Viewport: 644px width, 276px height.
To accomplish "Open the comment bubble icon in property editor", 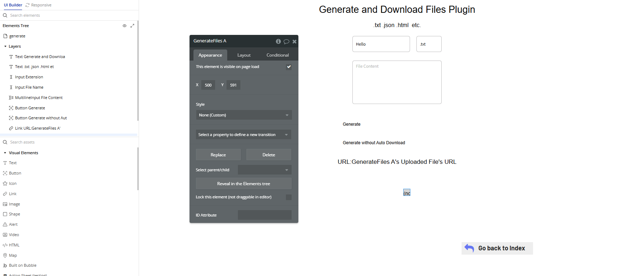I will pos(286,41).
